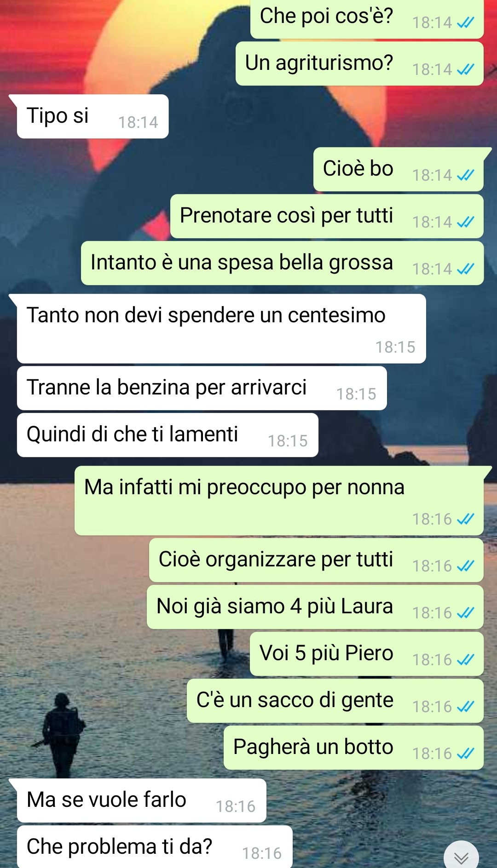Tap the 18:15 timestamp on 'Tranne la benzina'
This screenshot has height=868, width=497.
[x=356, y=394]
